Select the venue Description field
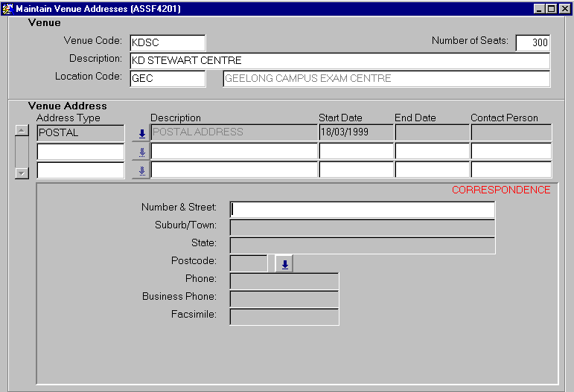Viewport: 574px width, 392px height. tap(339, 60)
